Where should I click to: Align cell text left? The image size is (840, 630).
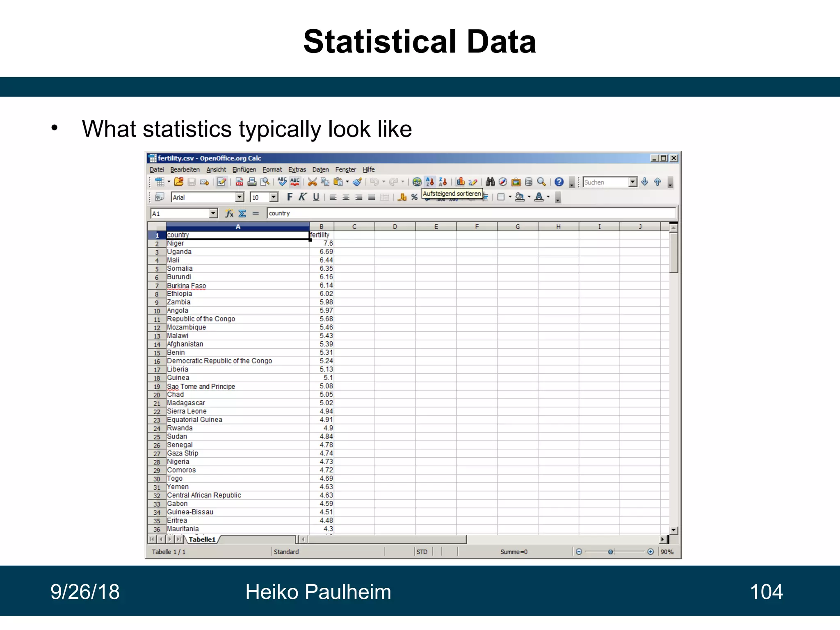click(333, 197)
